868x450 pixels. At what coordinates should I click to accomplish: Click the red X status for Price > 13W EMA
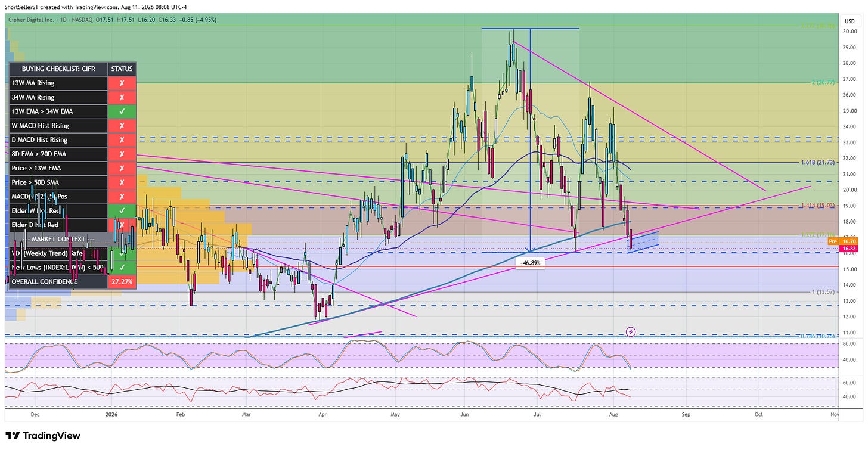coord(122,168)
